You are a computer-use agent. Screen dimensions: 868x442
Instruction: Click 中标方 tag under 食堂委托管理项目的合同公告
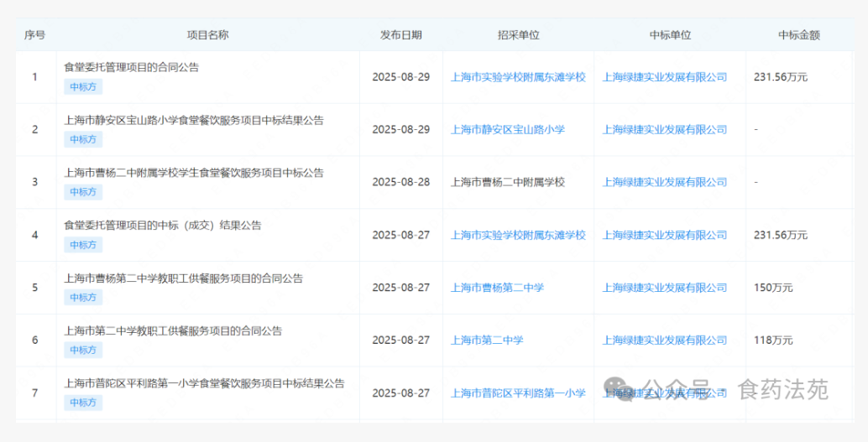point(83,87)
